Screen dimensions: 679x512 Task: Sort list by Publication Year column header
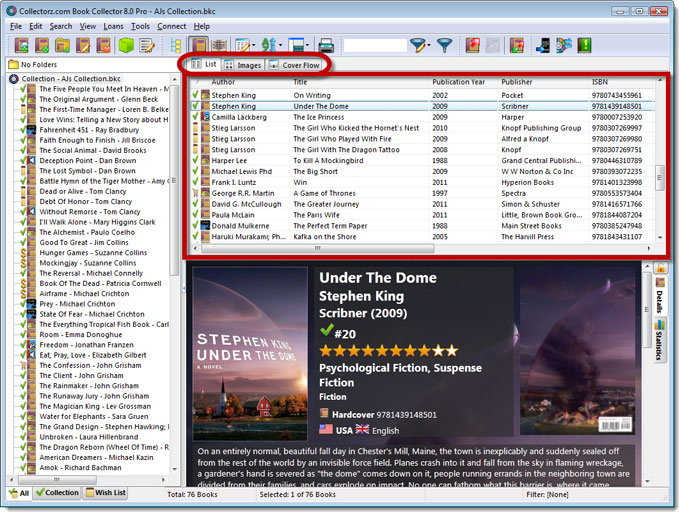[458, 82]
